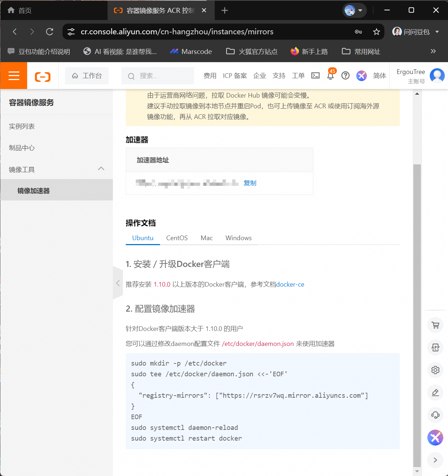448x476 pixels.
Task: Go forward with the browser forward arrow
Action: pyautogui.click(x=32, y=31)
